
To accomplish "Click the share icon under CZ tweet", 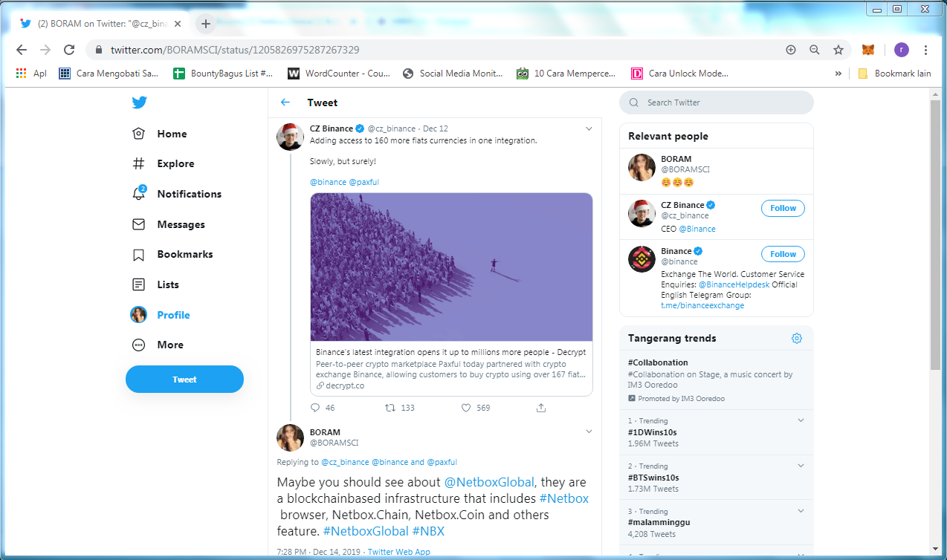I will pos(541,408).
